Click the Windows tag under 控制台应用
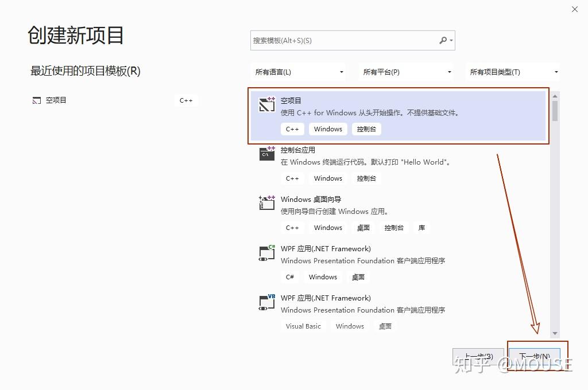Image resolution: width=588 pixels, height=390 pixels. coord(327,178)
